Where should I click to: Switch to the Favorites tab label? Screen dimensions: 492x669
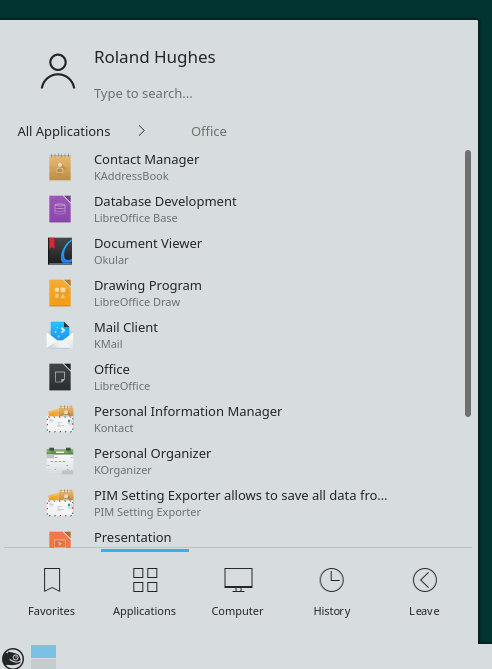coord(51,611)
